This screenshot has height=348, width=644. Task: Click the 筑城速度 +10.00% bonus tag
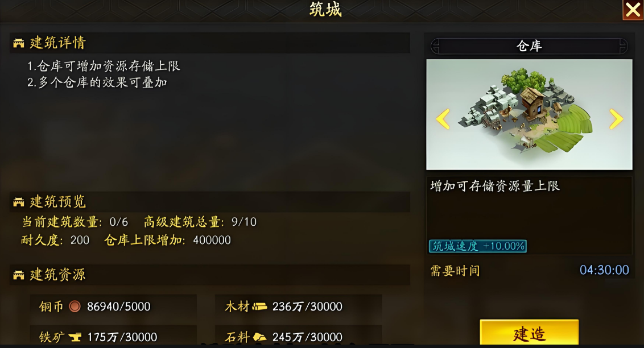coord(478,246)
